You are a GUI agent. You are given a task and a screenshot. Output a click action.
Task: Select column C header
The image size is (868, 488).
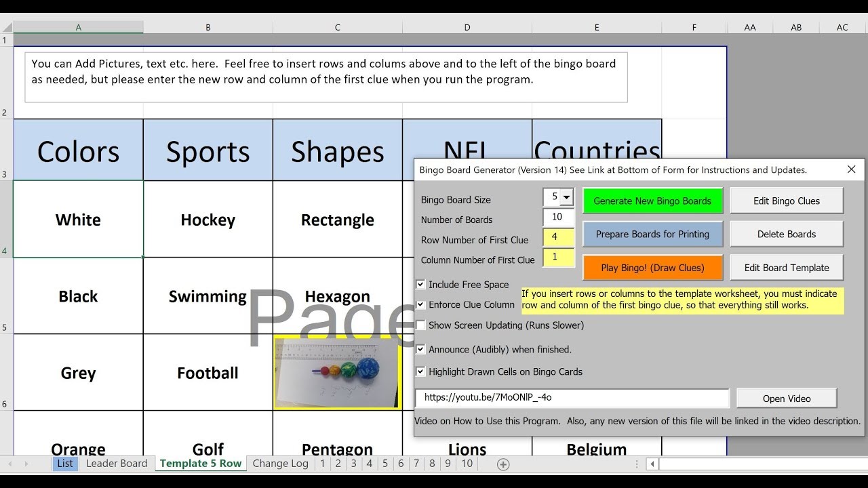337,28
